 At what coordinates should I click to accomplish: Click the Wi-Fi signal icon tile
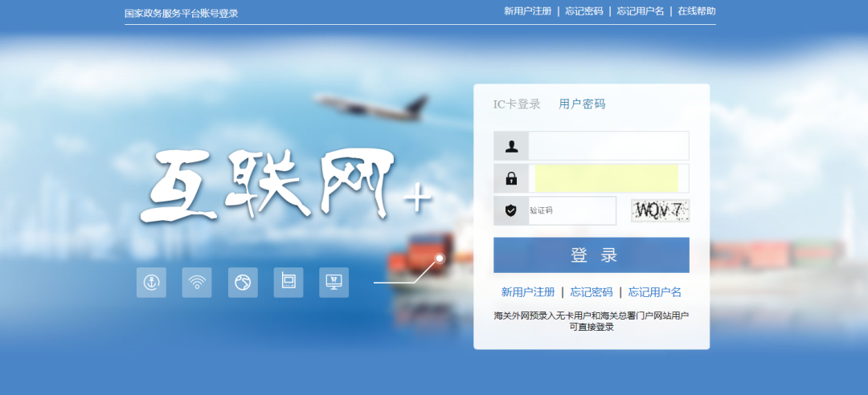pos(197,283)
